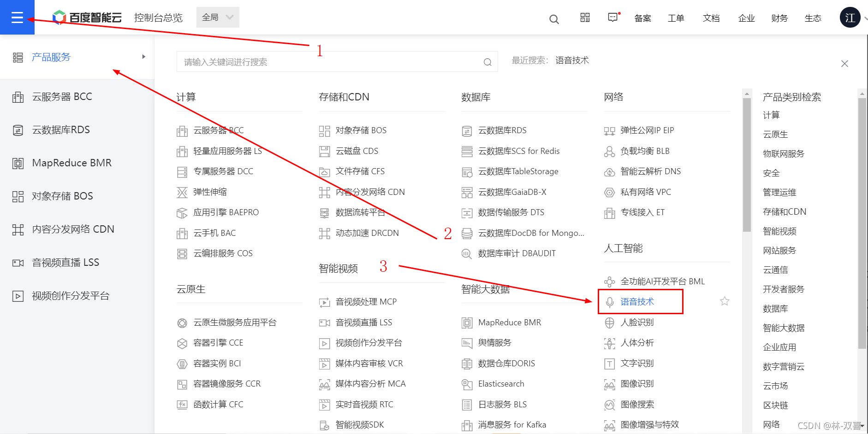
Task: Open 媒体内容审核 VCR link
Action: pyautogui.click(x=369, y=364)
